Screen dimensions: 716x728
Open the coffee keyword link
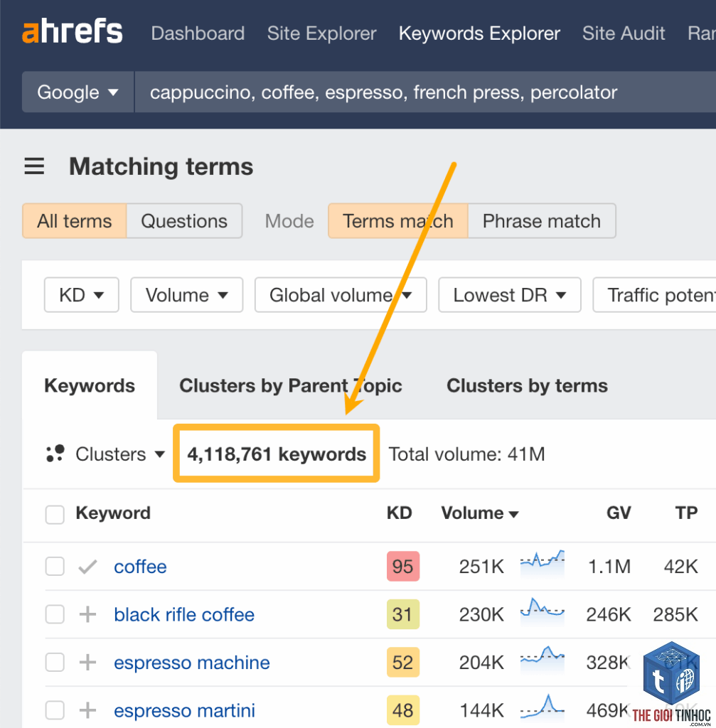point(140,567)
